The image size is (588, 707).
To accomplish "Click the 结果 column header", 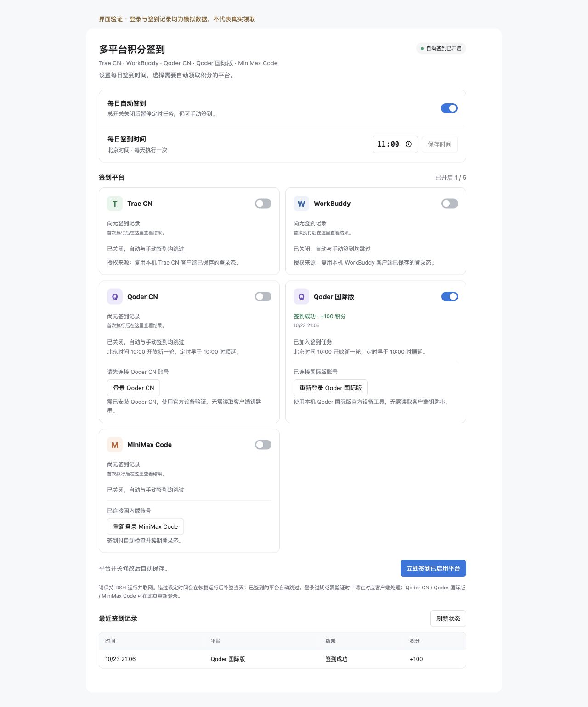I will click(x=331, y=641).
